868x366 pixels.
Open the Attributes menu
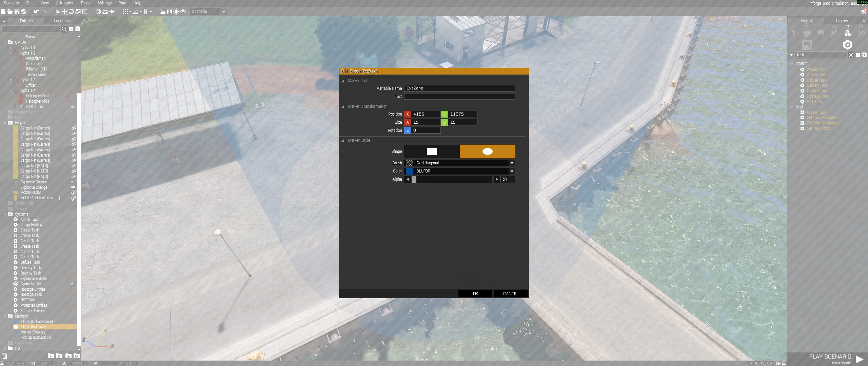pyautogui.click(x=64, y=3)
